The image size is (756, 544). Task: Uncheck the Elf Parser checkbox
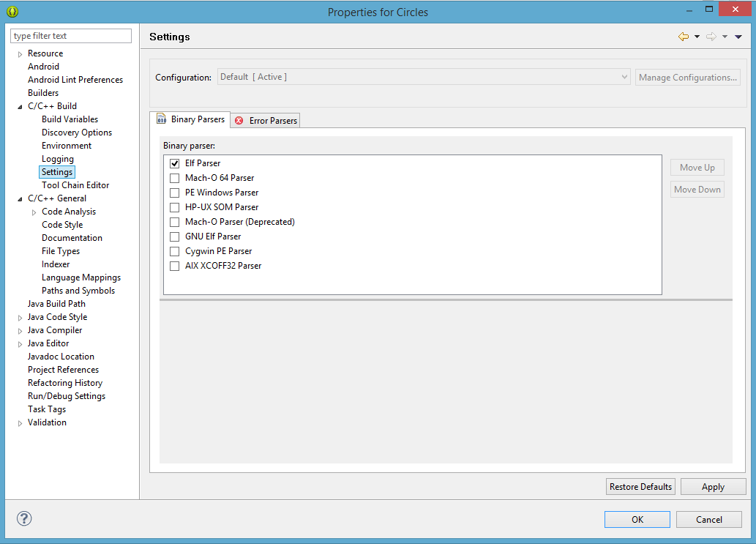[174, 163]
